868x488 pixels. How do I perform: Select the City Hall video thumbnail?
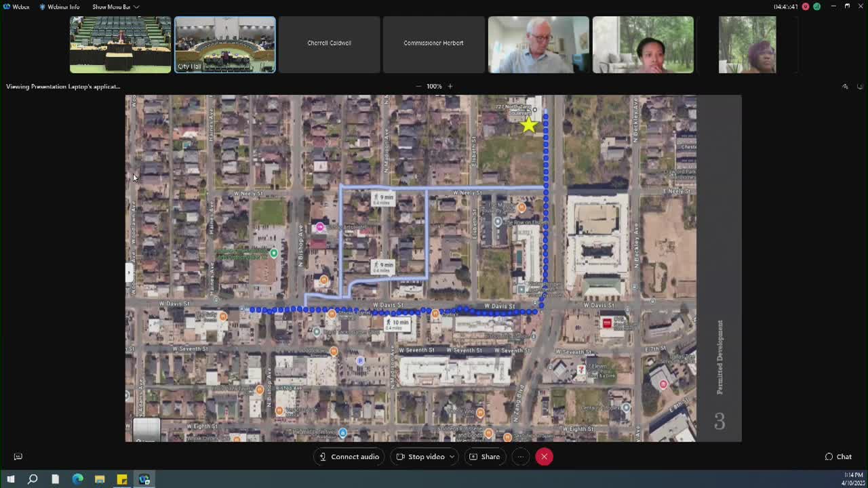click(225, 44)
